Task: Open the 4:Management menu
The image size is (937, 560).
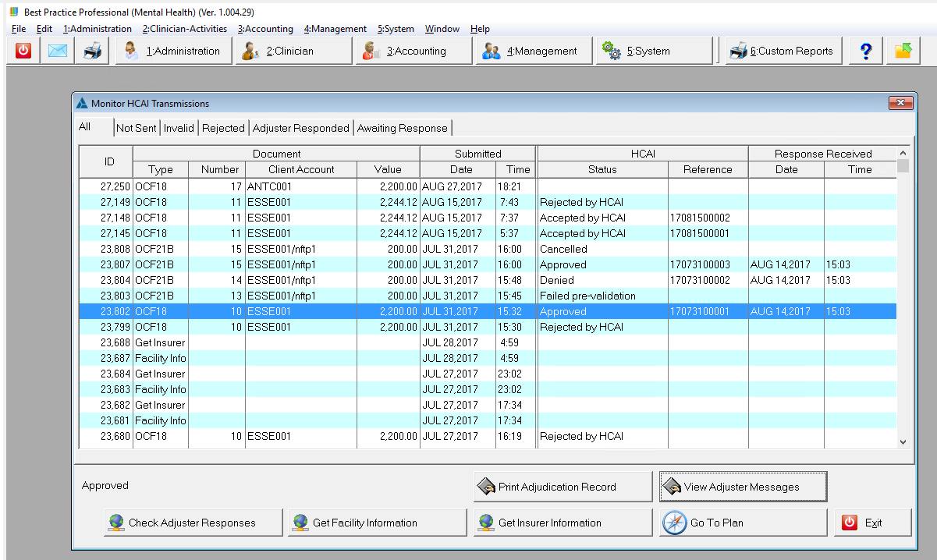Action: coord(335,29)
